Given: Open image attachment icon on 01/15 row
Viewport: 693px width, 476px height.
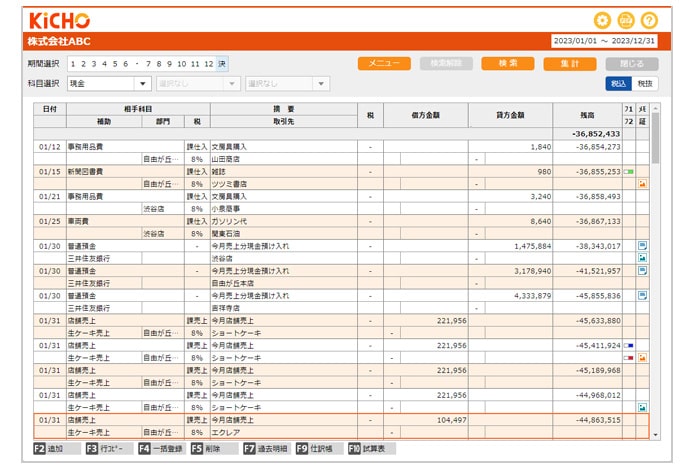Looking at the screenshot, I should 642,184.
